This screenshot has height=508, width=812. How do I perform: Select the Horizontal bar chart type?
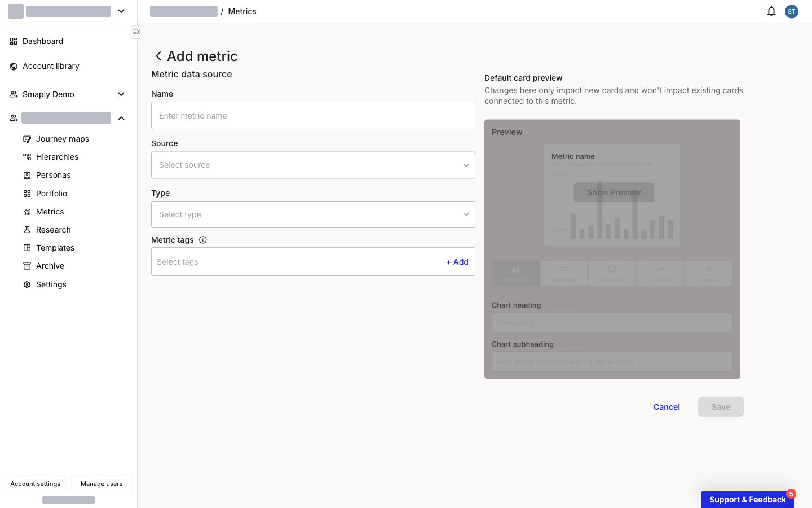[x=564, y=273]
